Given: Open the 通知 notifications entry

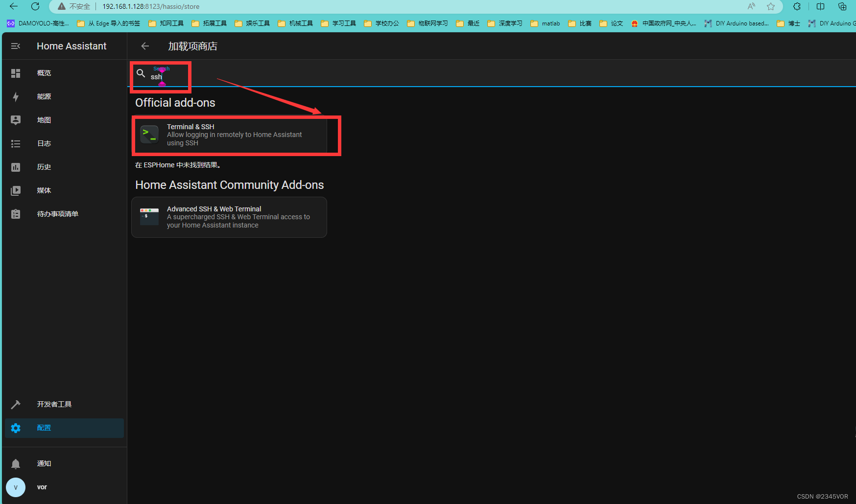Looking at the screenshot, I should (64, 463).
